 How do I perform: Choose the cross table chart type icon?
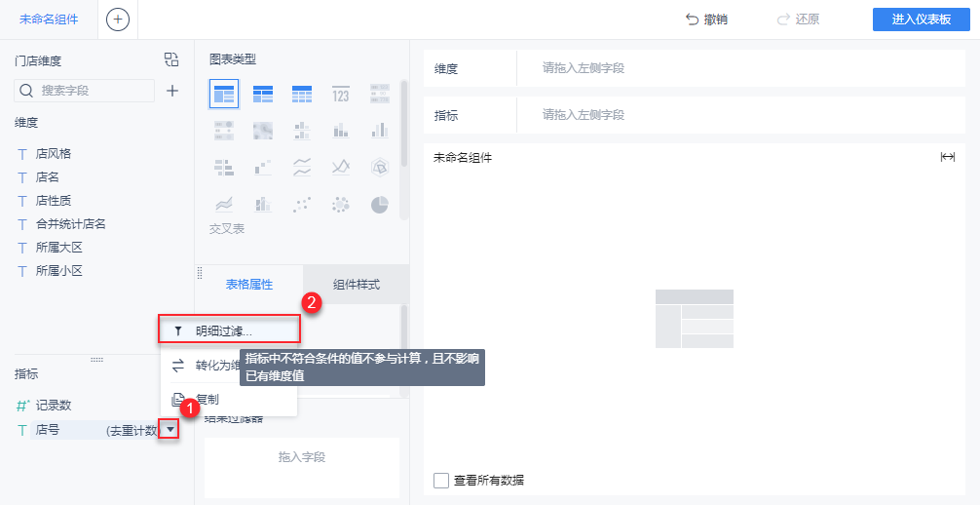pos(262,94)
